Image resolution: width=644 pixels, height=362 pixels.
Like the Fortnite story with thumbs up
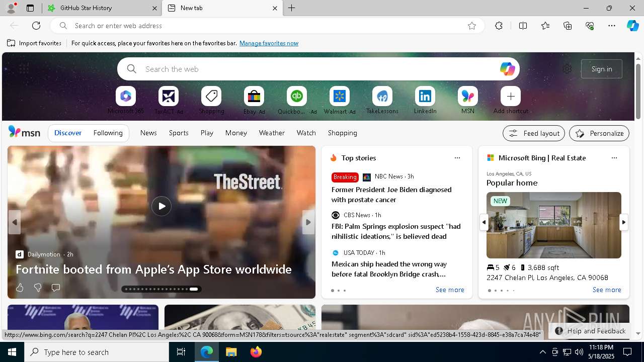point(20,288)
